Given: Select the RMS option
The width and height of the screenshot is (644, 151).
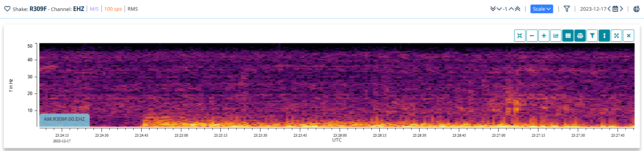Looking at the screenshot, I should (x=133, y=9).
